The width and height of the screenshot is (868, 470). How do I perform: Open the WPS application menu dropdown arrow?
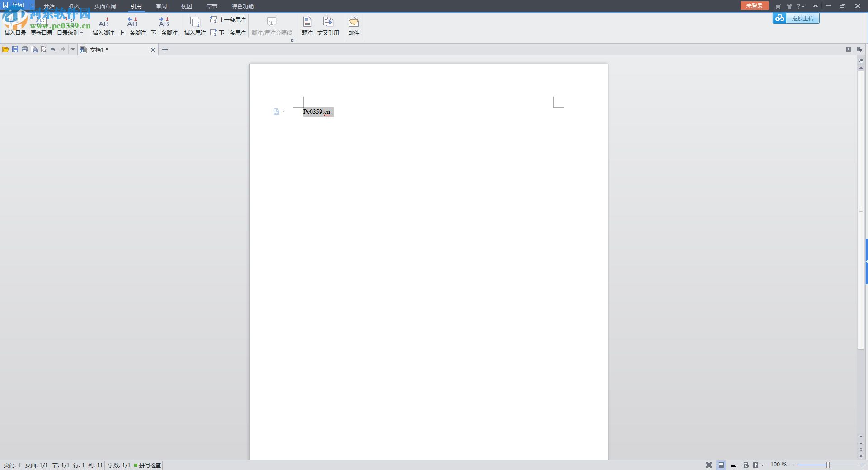click(x=32, y=5)
